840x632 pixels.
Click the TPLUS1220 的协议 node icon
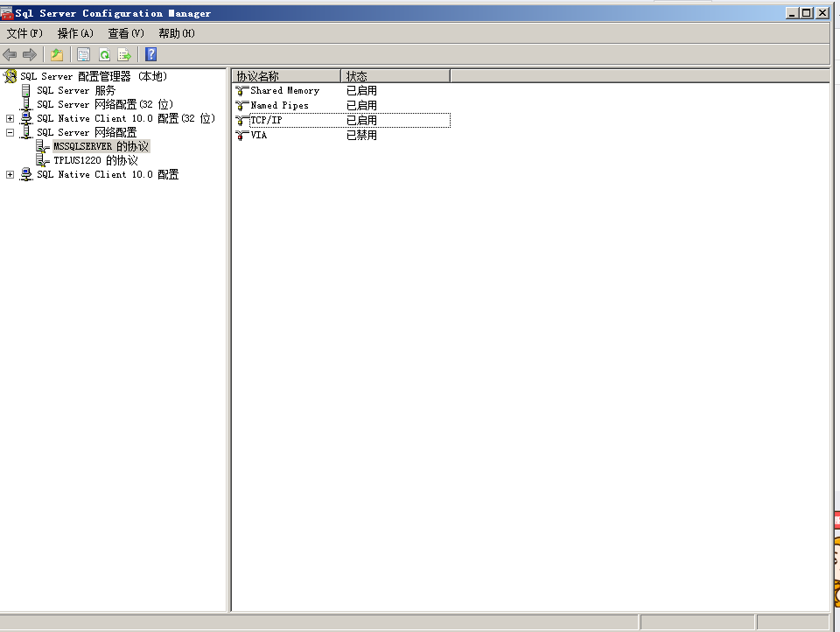click(x=42, y=159)
